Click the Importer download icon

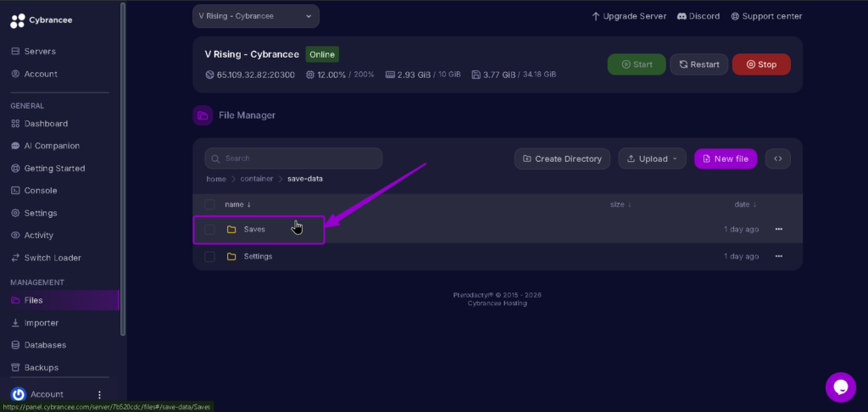(15, 323)
